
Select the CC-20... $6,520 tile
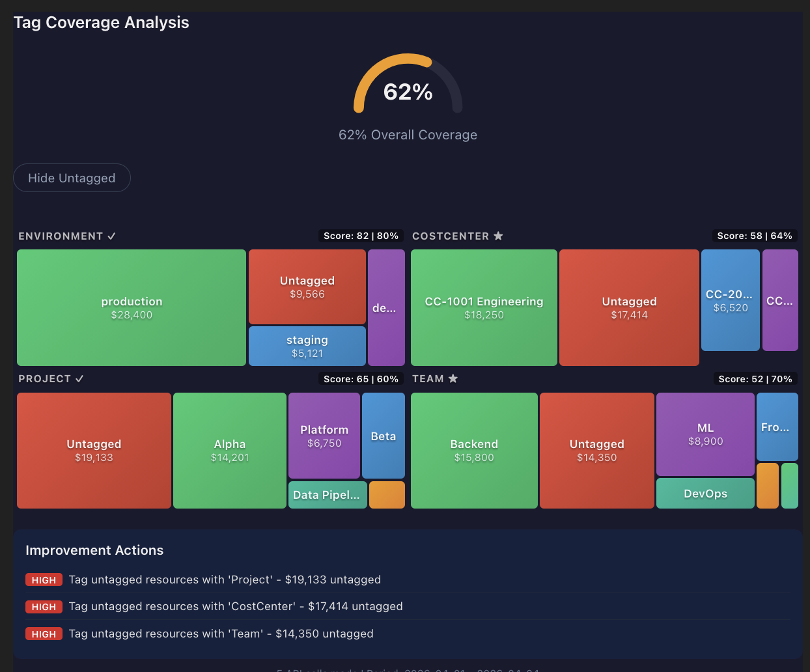(x=731, y=300)
